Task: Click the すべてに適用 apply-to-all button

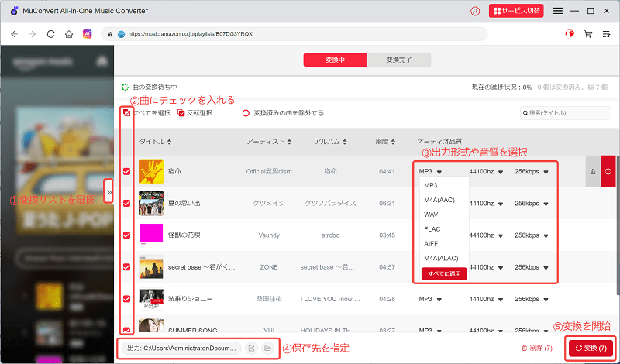Action: click(x=444, y=273)
